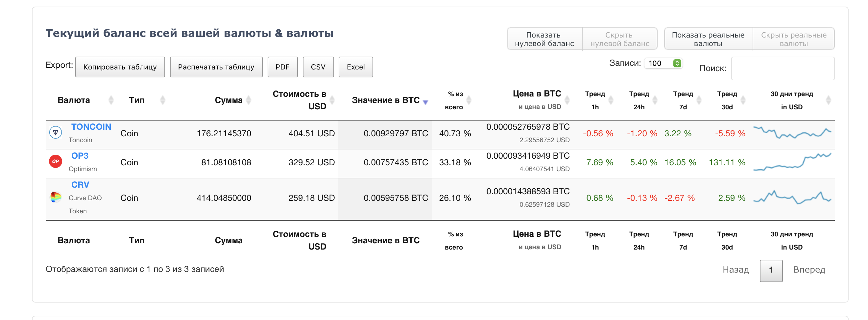The width and height of the screenshot is (868, 320).
Task: Open the TONCOIN currency link
Action: pyautogui.click(x=91, y=126)
